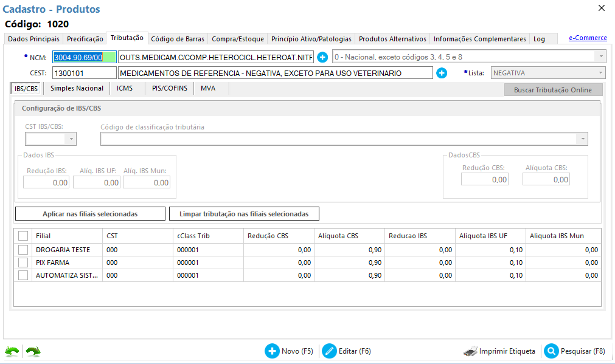Open the e-Commerce link
The height and width of the screenshot is (364, 615).
pos(587,38)
